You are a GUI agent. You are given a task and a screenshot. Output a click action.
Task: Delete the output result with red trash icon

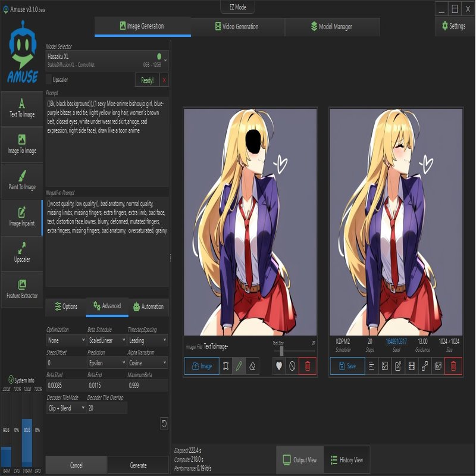click(453, 366)
